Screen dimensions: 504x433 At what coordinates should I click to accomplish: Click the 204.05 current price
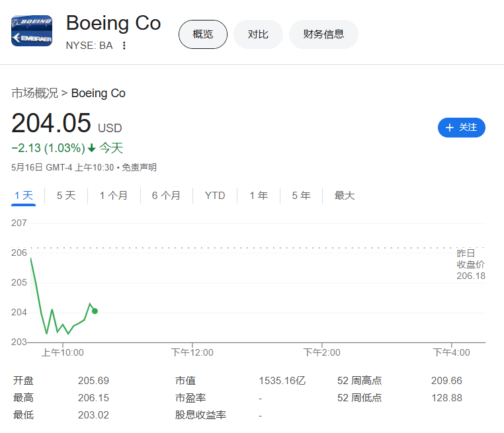[x=51, y=123]
